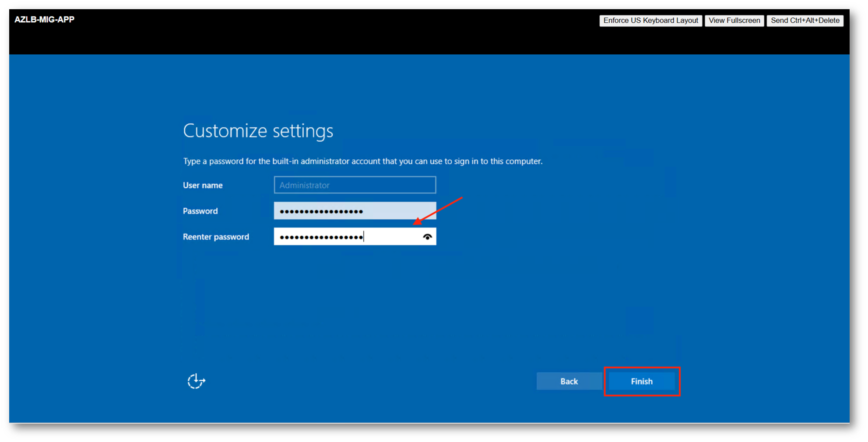Click the masked dots in Password field
Screen dimensions: 868x442
click(321, 212)
